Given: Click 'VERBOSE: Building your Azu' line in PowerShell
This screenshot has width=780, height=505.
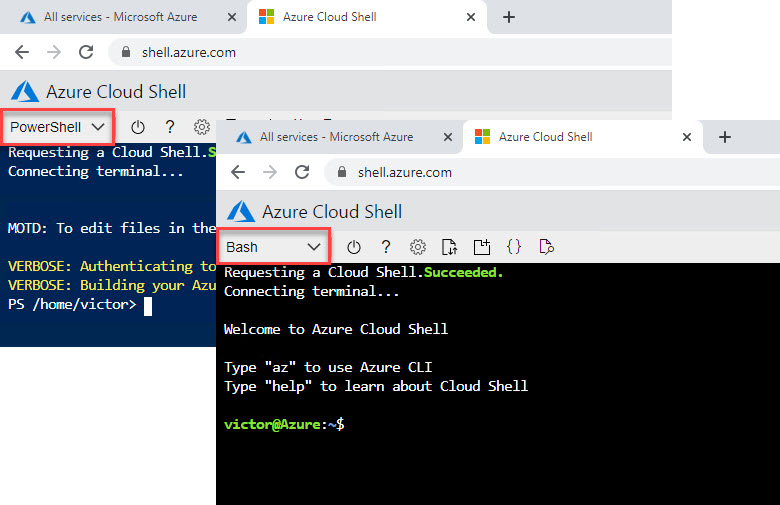Looking at the screenshot, I should coord(112,286).
